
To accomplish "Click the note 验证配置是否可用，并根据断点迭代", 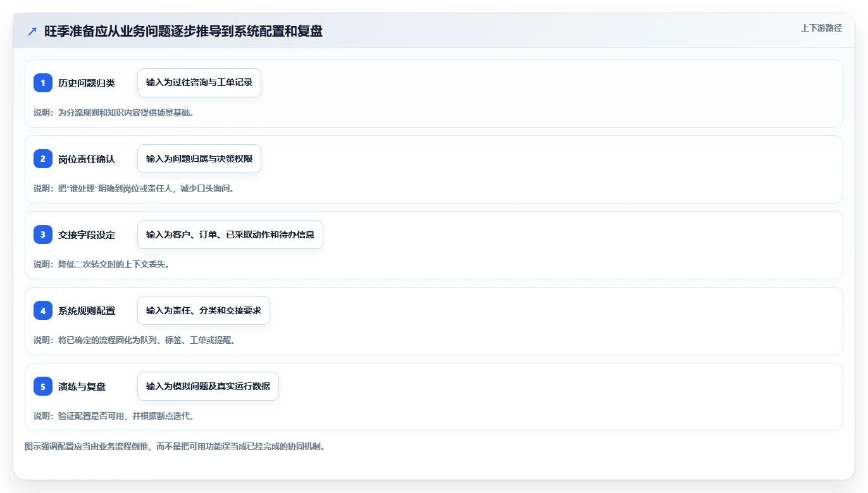I will click(114, 416).
